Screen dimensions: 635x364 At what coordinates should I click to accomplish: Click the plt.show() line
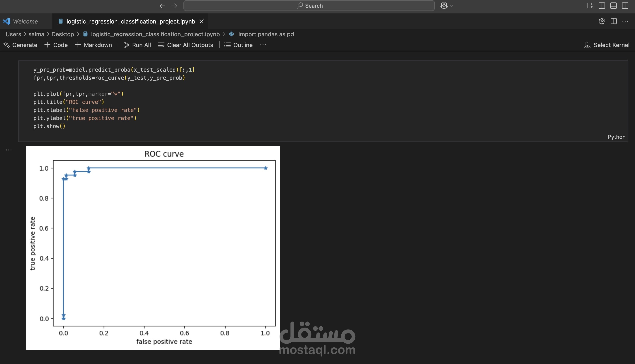click(49, 126)
